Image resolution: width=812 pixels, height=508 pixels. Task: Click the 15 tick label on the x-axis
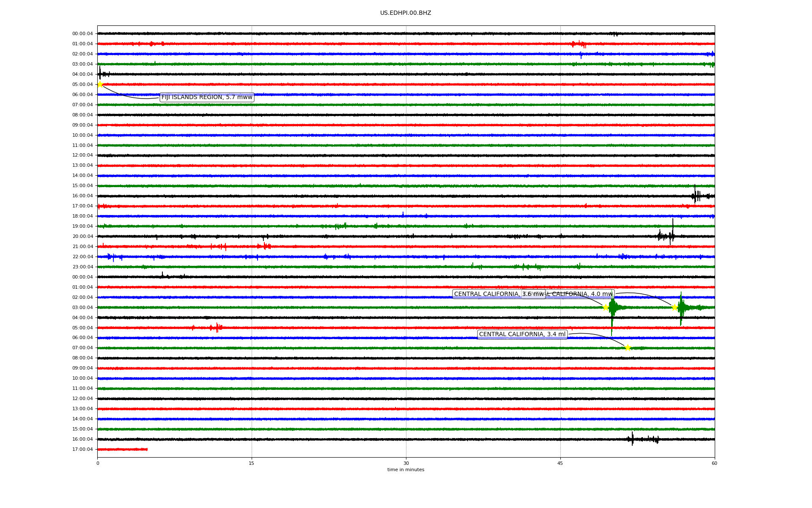[252, 463]
